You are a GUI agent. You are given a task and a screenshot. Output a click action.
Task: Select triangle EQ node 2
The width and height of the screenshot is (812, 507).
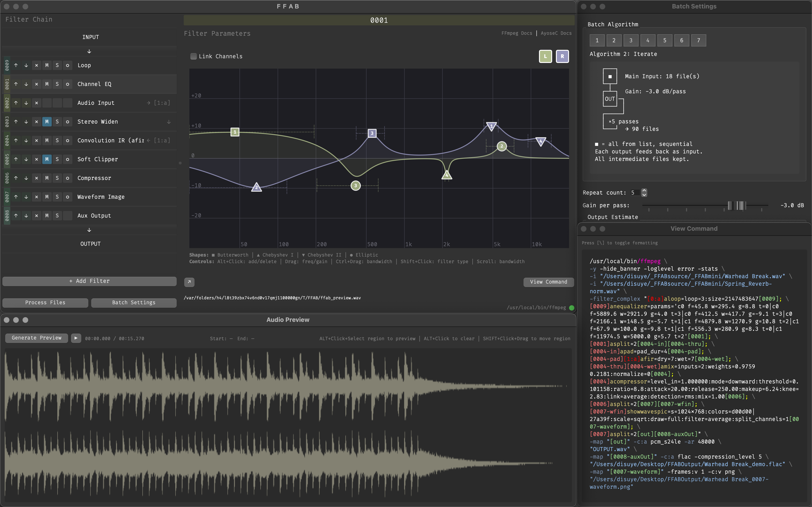pos(257,187)
